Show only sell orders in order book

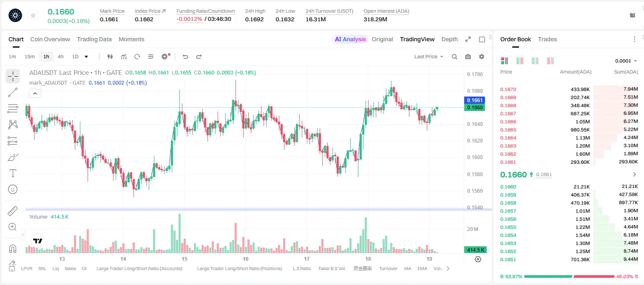click(x=550, y=61)
